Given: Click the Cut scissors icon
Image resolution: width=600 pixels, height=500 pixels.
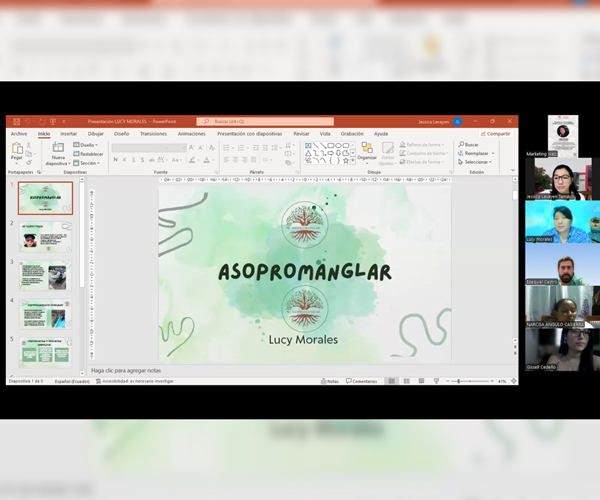Looking at the screenshot, I should (x=28, y=145).
